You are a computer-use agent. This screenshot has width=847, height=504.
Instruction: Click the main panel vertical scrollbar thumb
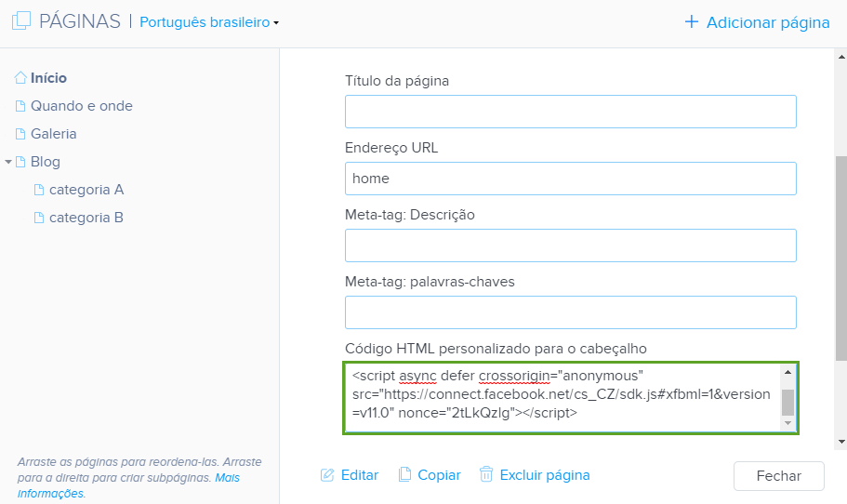[x=841, y=259]
